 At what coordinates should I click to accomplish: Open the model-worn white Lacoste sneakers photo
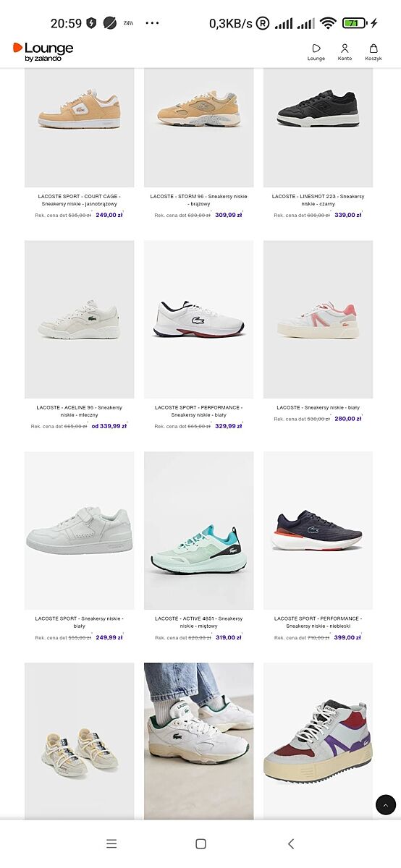[x=199, y=741]
